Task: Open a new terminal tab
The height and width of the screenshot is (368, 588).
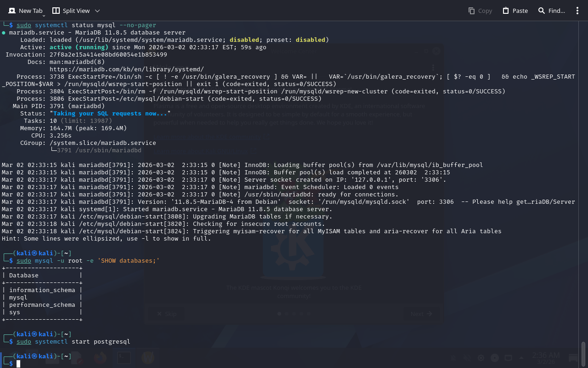Action: [25, 11]
